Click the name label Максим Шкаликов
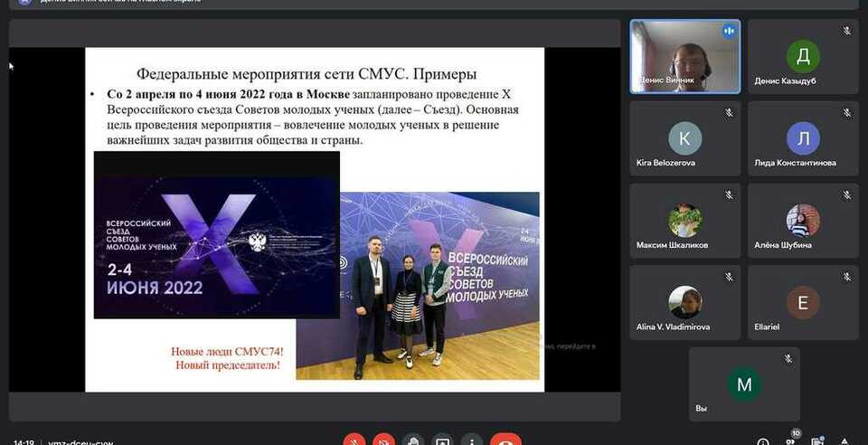This screenshot has height=445, width=868. [x=672, y=244]
